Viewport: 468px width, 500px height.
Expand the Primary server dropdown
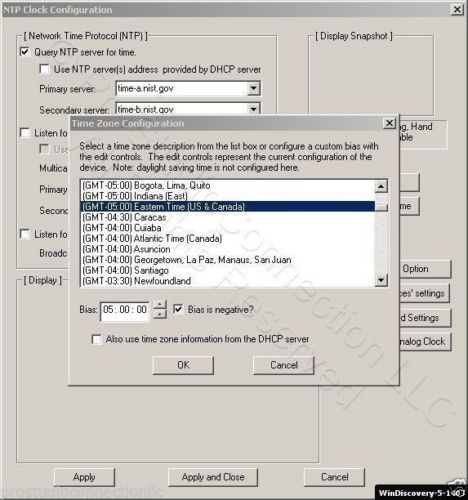[x=254, y=88]
